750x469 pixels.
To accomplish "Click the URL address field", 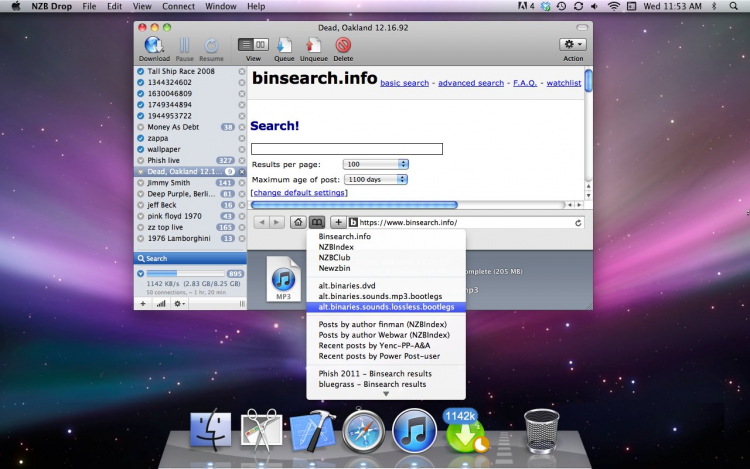I will [x=466, y=222].
